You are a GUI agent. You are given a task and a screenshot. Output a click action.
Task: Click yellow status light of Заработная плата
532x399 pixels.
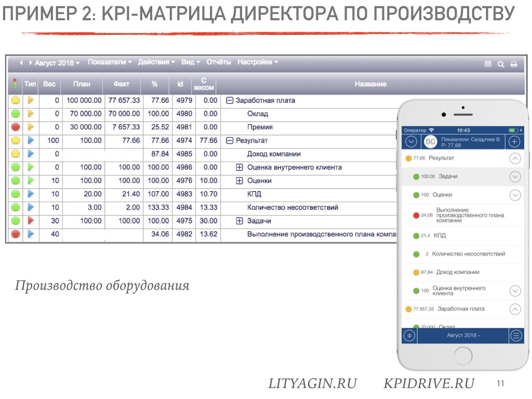tap(16, 100)
